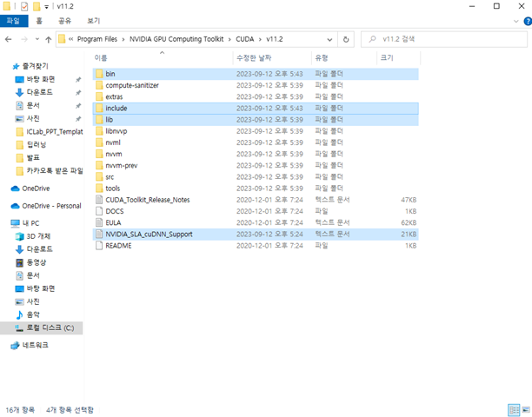Select the compute-sanitizer folder icon

(99, 85)
